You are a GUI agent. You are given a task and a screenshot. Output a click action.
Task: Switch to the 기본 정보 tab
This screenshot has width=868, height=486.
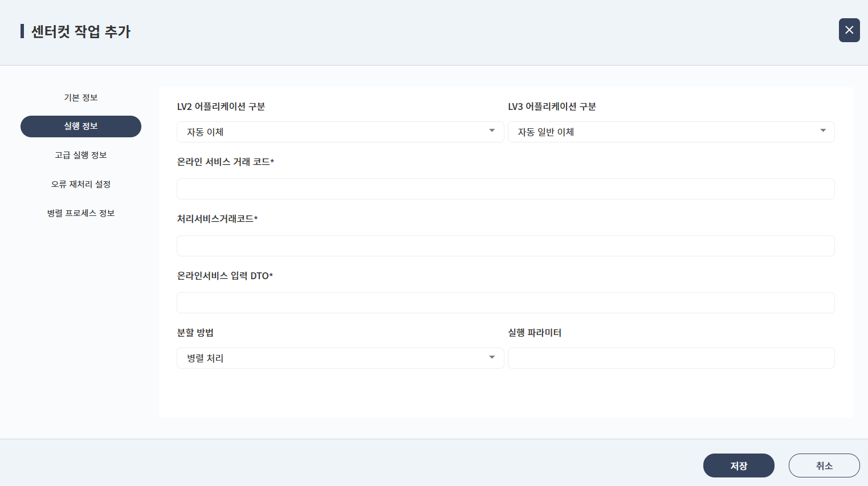tap(81, 97)
